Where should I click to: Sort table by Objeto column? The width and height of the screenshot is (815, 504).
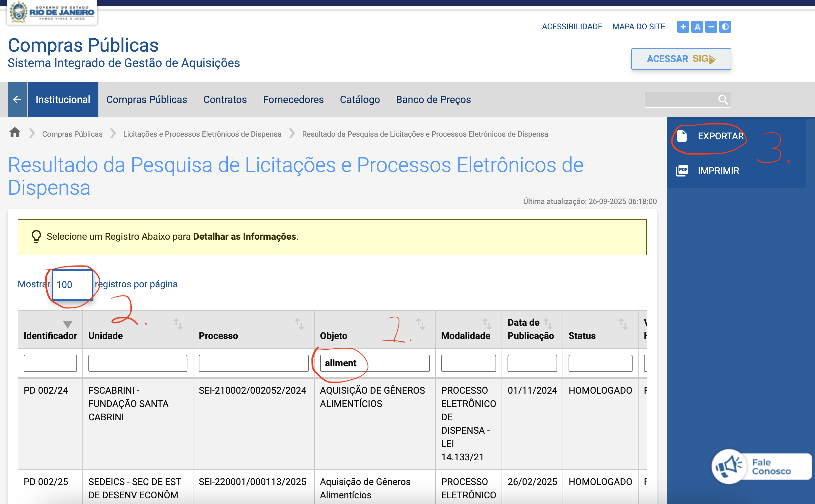[420, 324]
